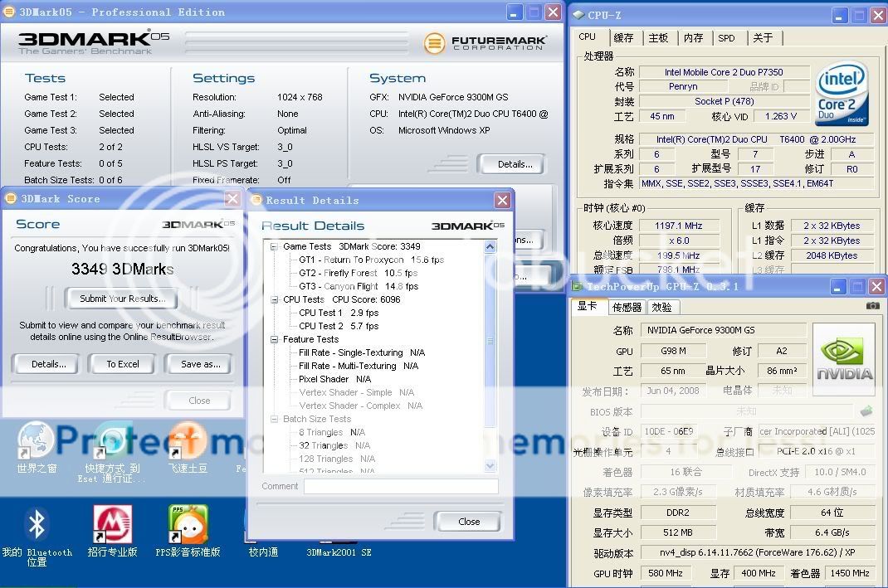Click the Socket P (478) package field
Image resolution: width=888 pixels, height=588 pixels.
[724, 101]
